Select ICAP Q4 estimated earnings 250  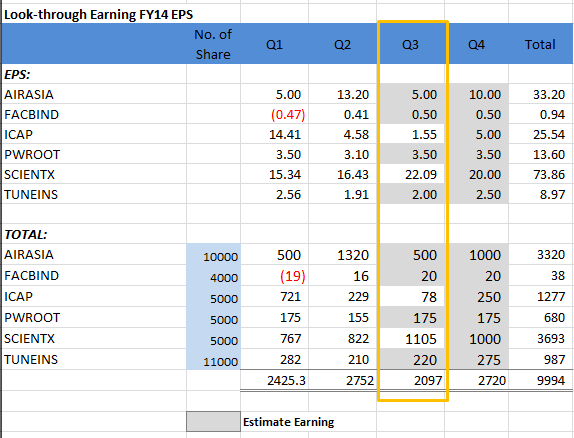489,297
